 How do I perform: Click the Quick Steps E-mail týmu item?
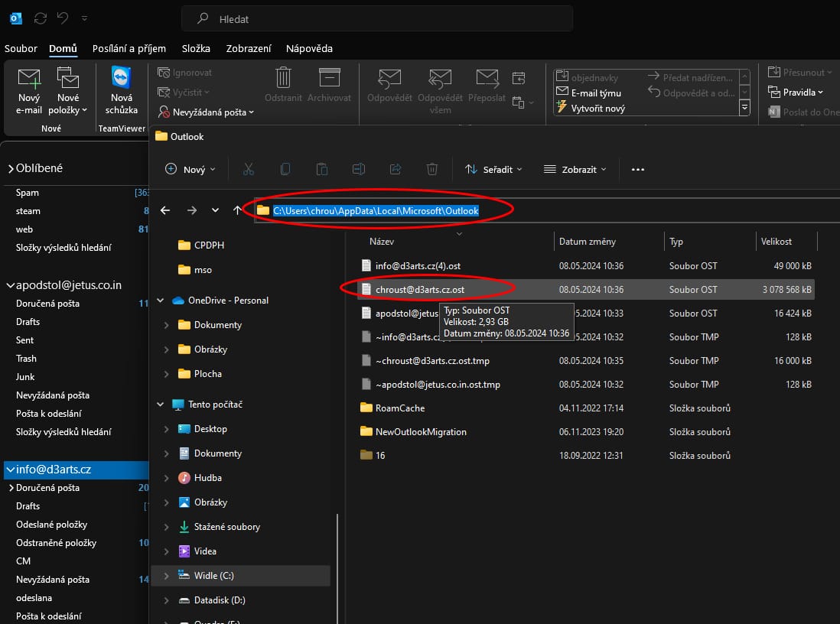[589, 93]
